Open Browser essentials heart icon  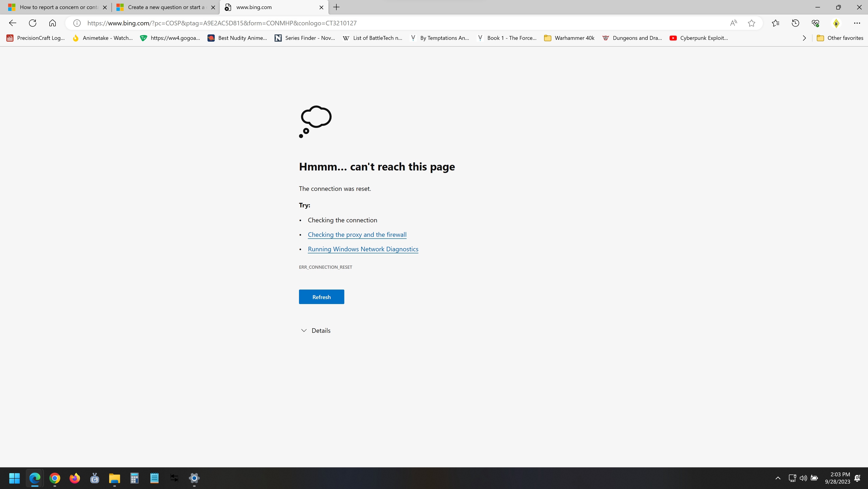[x=815, y=23]
